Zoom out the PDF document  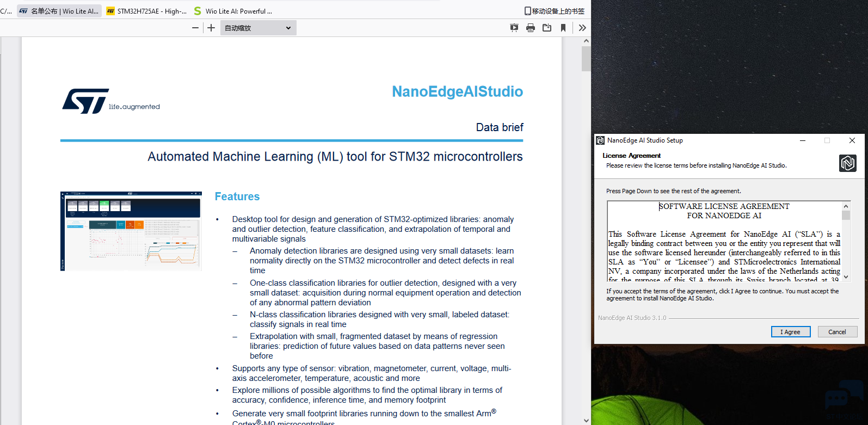point(195,28)
